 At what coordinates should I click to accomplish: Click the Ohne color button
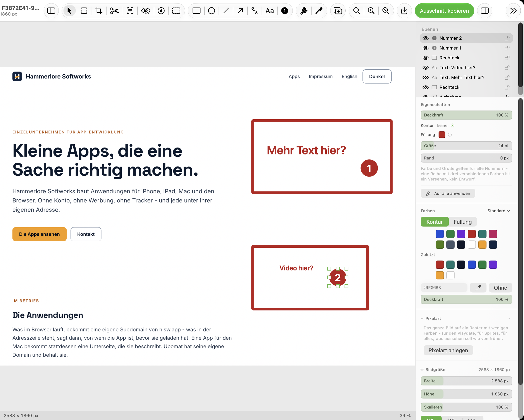500,288
